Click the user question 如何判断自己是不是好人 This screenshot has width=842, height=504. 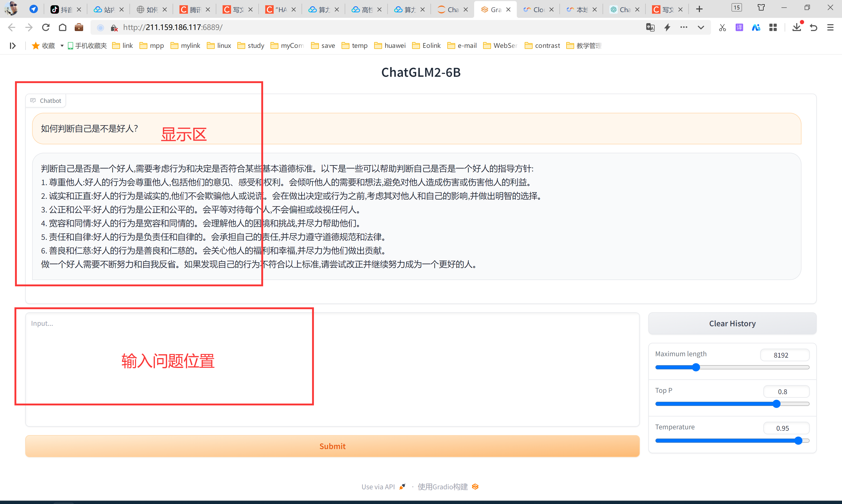pos(89,129)
